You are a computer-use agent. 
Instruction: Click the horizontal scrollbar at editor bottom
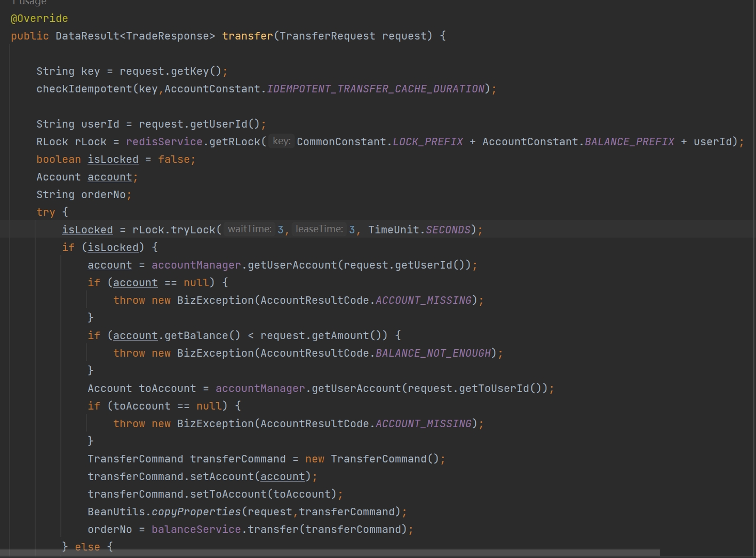tap(330, 553)
